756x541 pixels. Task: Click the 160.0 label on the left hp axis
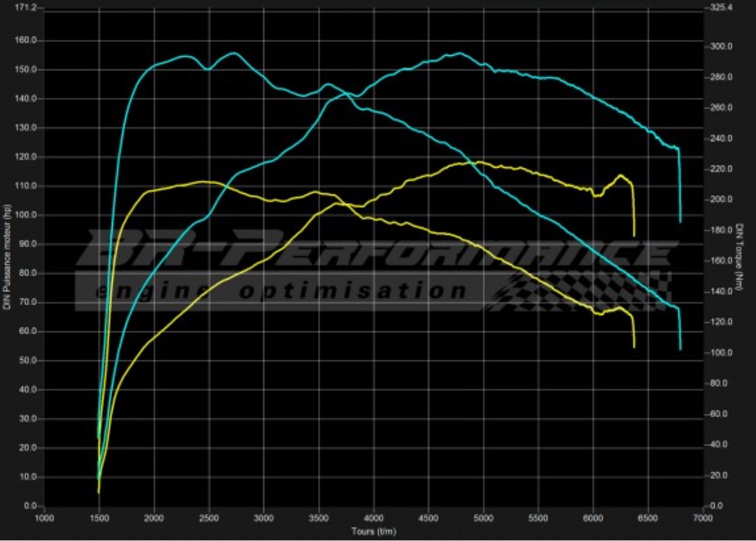[x=28, y=41]
